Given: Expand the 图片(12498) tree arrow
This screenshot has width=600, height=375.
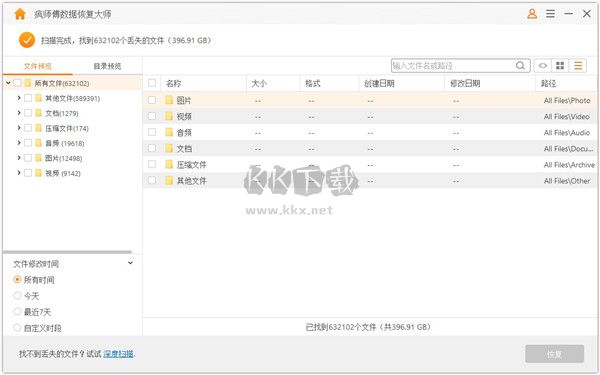Looking at the screenshot, I should [x=19, y=158].
